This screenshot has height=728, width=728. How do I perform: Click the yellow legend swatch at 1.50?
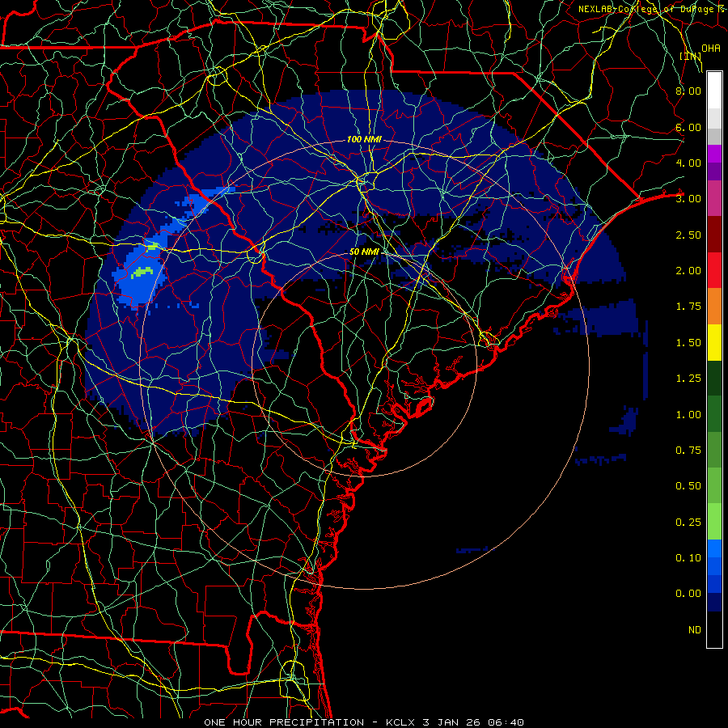714,342
